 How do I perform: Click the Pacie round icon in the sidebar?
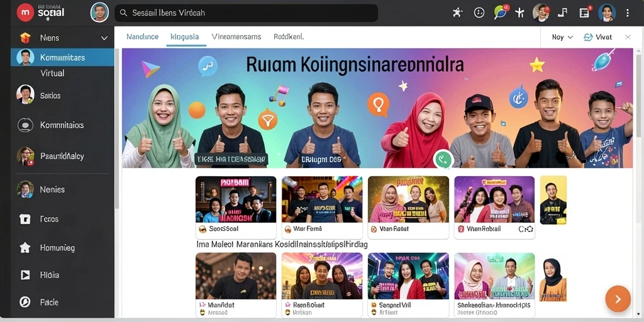25,303
